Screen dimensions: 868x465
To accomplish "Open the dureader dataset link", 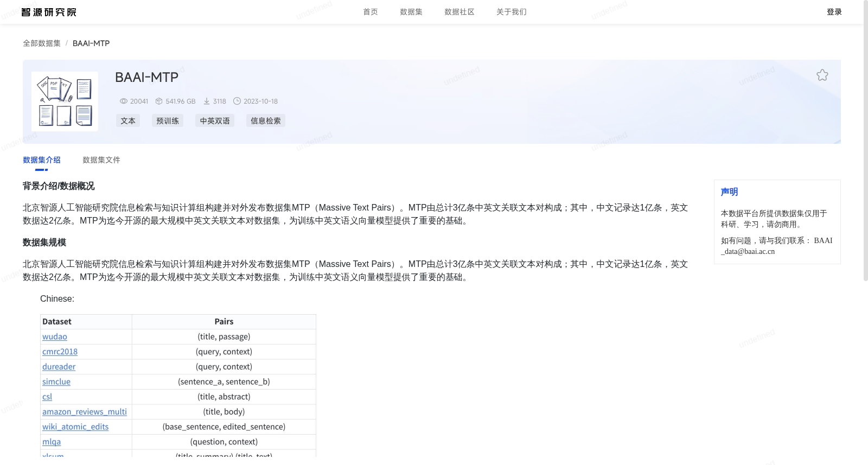I will point(59,367).
